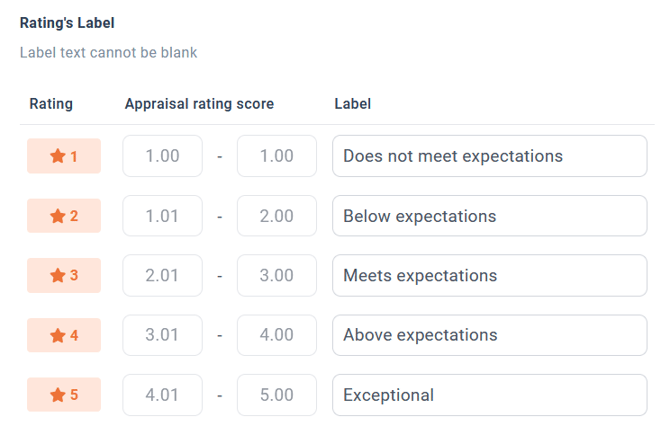Click the 2-star rating badge

click(64, 216)
